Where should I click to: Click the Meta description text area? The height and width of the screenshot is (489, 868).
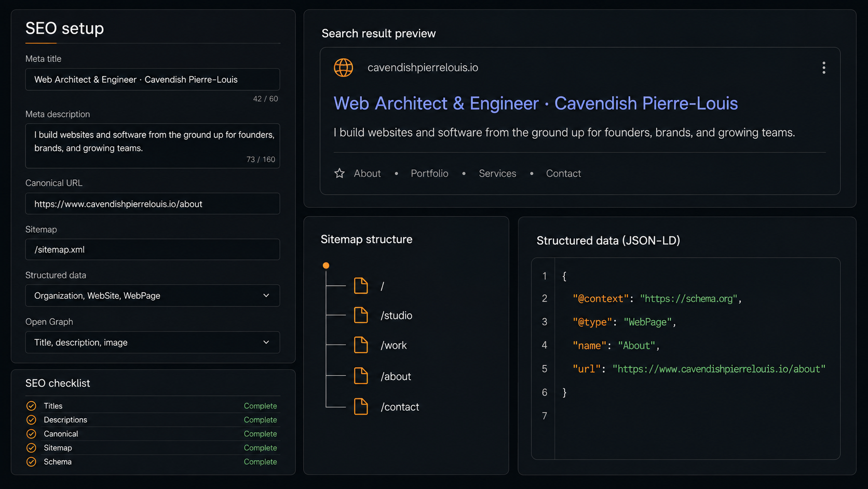click(153, 146)
